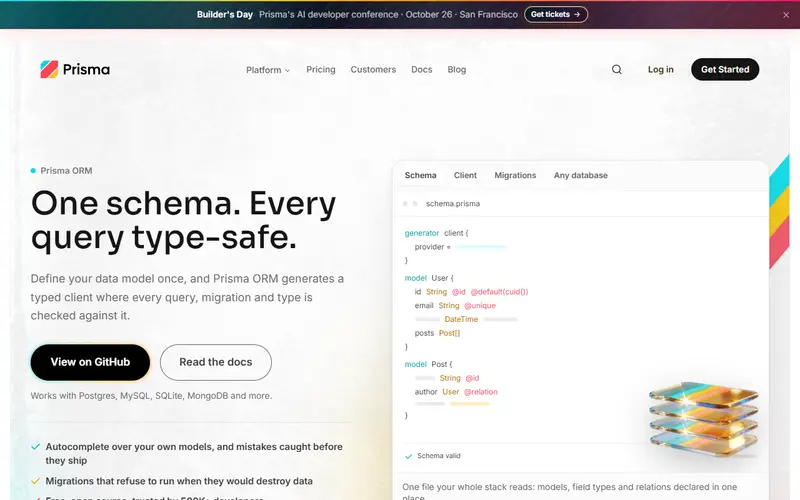800x500 pixels.
Task: Click 'One file your whole stack reads' description
Action: pyautogui.click(x=570, y=491)
